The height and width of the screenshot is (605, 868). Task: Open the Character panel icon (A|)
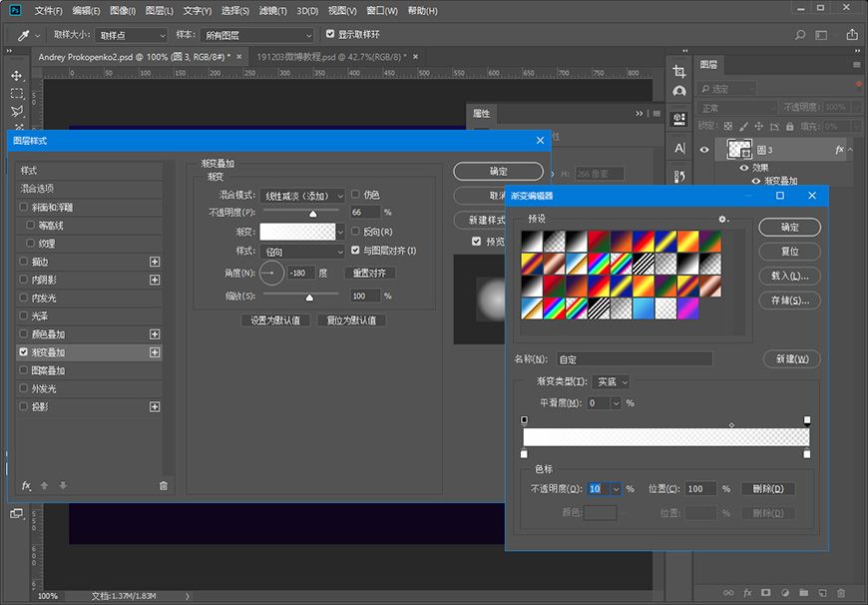pyautogui.click(x=679, y=148)
